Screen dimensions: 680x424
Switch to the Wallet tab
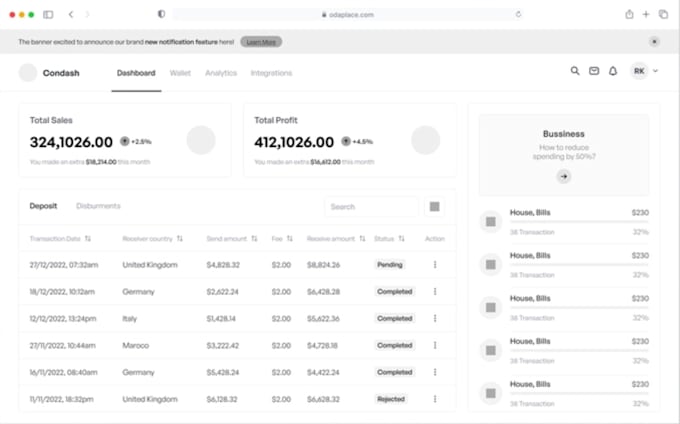180,73
